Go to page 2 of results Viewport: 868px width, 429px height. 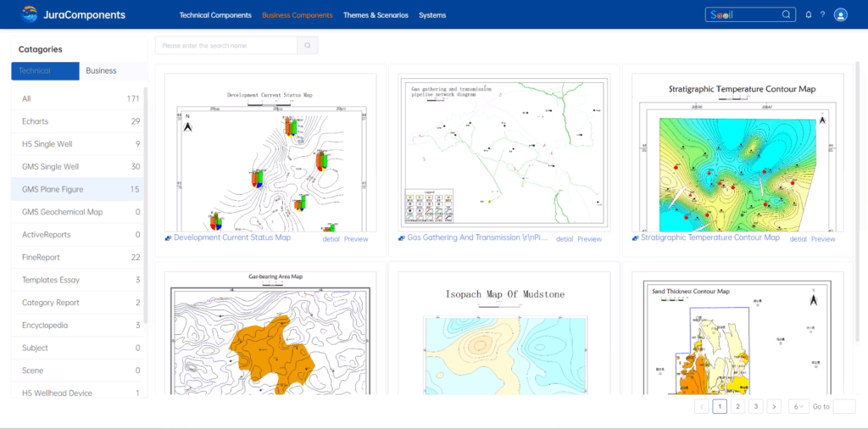point(738,407)
